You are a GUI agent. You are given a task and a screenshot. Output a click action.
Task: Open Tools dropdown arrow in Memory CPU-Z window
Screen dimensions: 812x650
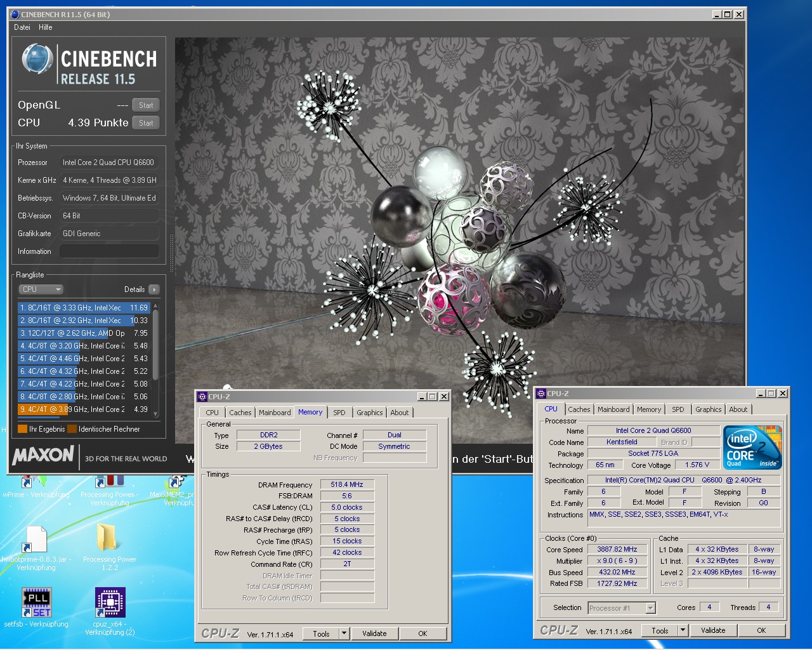tap(344, 633)
